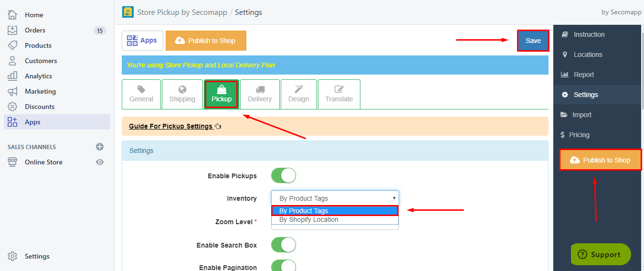Click the gear icon beside right-panel Settings
Image resolution: width=644 pixels, height=271 pixels.
[565, 95]
